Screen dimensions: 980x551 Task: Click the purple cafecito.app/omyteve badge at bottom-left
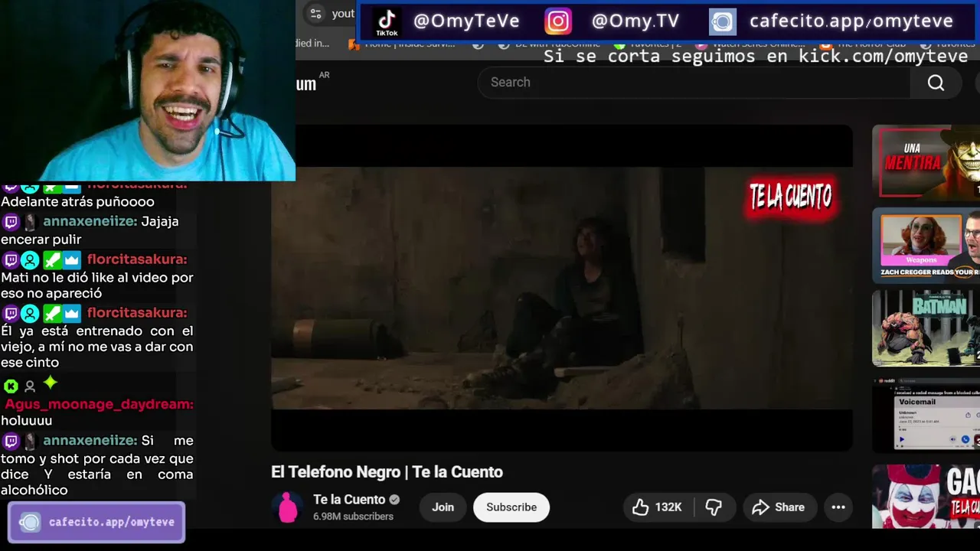(x=96, y=522)
